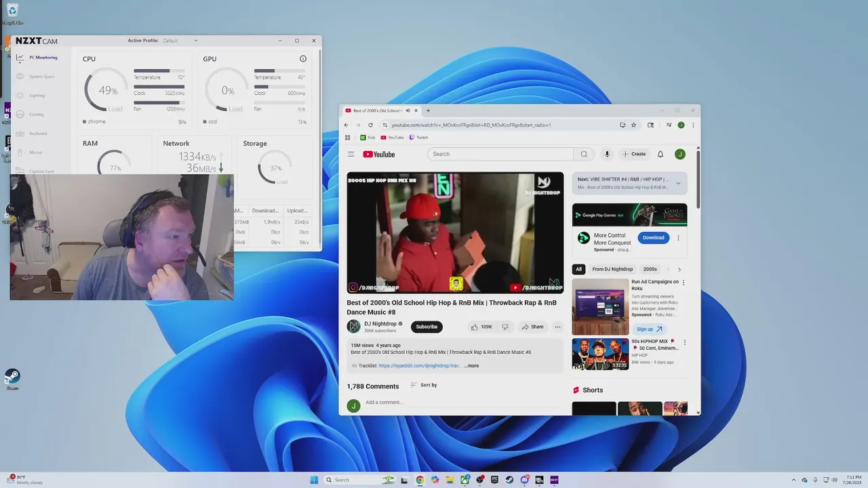868x488 pixels.
Task: Open the Kick bookmark
Action: tap(368, 138)
